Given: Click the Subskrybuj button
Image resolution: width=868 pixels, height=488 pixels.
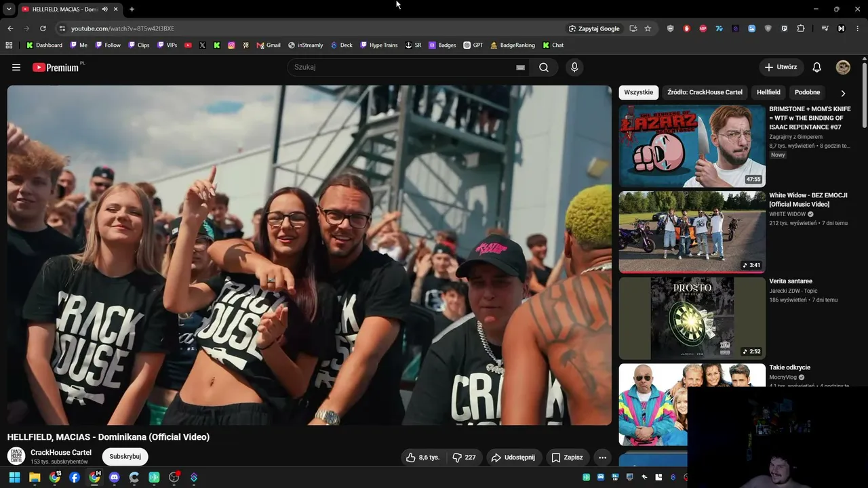Looking at the screenshot, I should 125,457.
